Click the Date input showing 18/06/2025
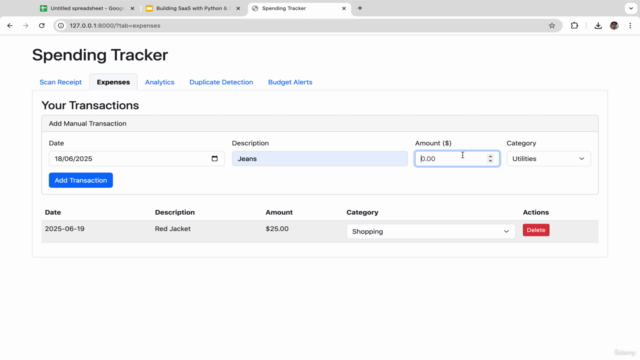The width and height of the screenshot is (640, 360). (137, 159)
